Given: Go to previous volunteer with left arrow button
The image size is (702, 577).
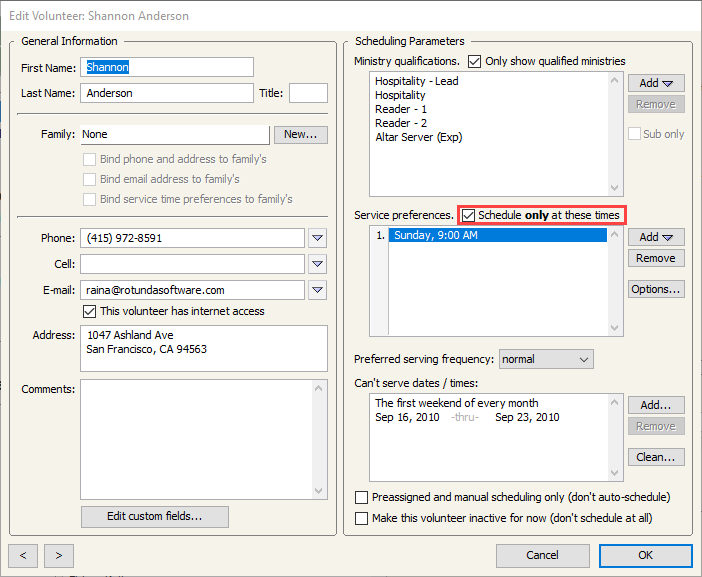Looking at the screenshot, I should pyautogui.click(x=23, y=555).
